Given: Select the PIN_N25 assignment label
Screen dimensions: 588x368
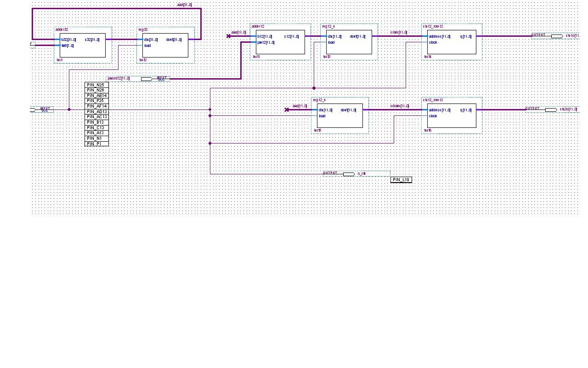Looking at the screenshot, I should click(x=96, y=85).
